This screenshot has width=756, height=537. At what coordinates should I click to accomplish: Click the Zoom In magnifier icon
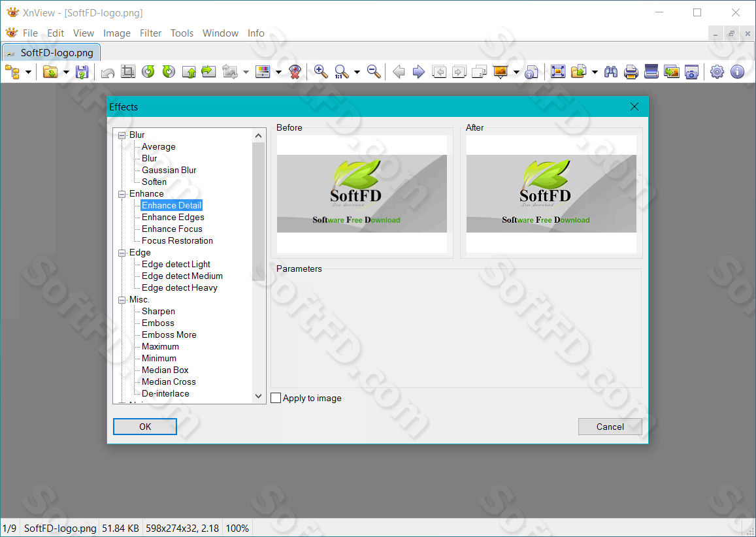point(321,72)
